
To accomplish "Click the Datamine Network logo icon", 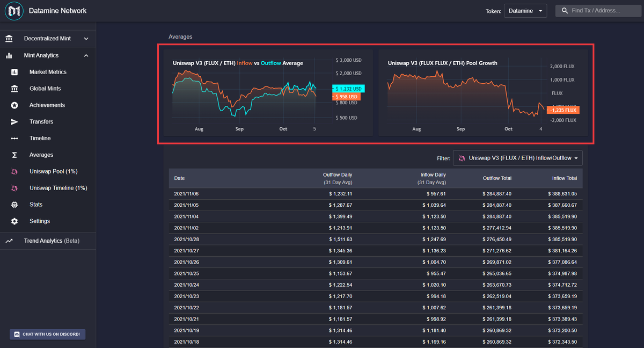I will pyautogui.click(x=14, y=11).
